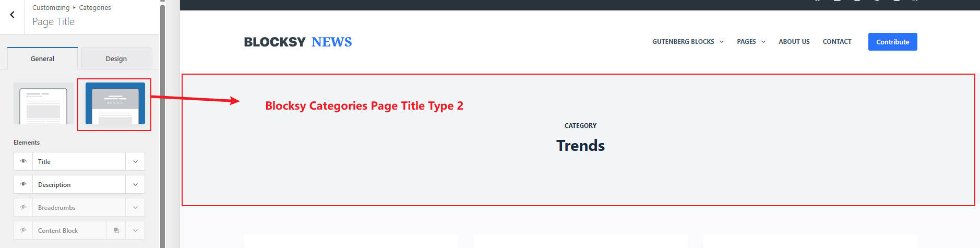980x248 pixels.
Task: Select page title Type 2 layout thumbnail
Action: (115, 103)
